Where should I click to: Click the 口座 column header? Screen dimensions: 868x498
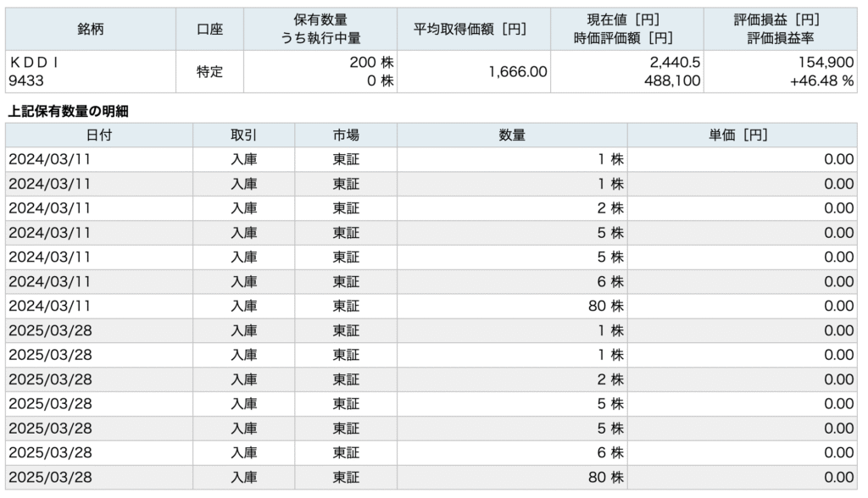pyautogui.click(x=210, y=29)
